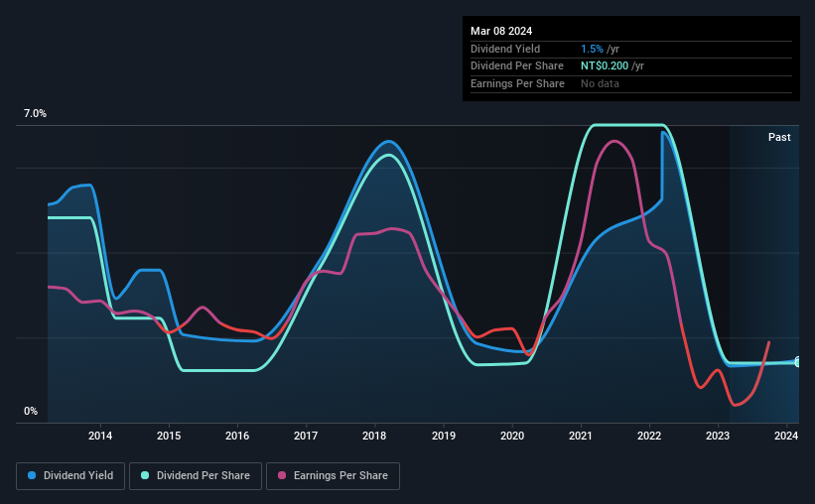Toggle the Dividend Yield legend button
The image size is (815, 504).
70,476
